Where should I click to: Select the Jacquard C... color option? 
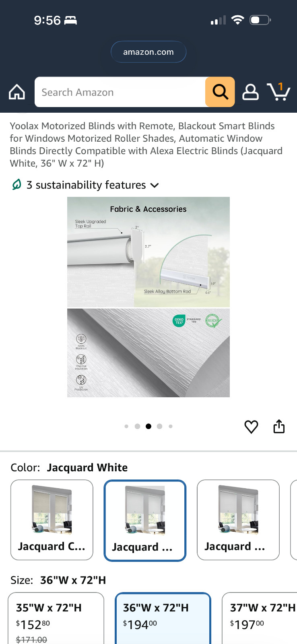point(52,520)
